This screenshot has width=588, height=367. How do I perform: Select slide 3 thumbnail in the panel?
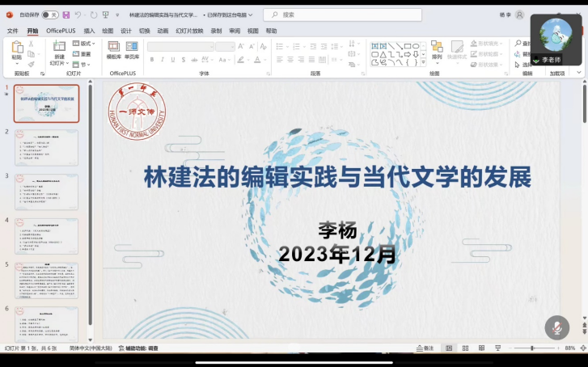46,191
